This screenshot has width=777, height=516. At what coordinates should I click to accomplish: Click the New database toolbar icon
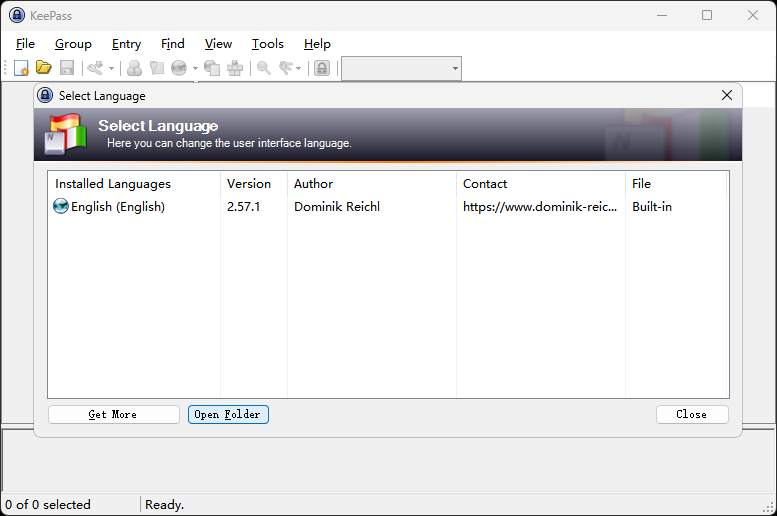pos(21,68)
